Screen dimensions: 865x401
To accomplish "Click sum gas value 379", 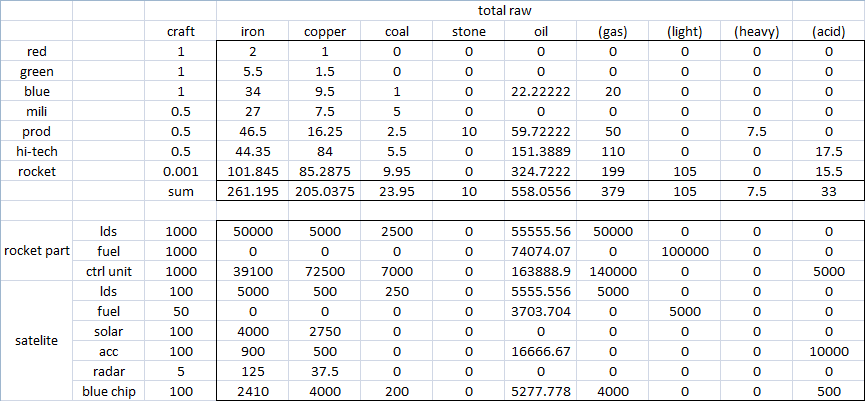I will [612, 191].
